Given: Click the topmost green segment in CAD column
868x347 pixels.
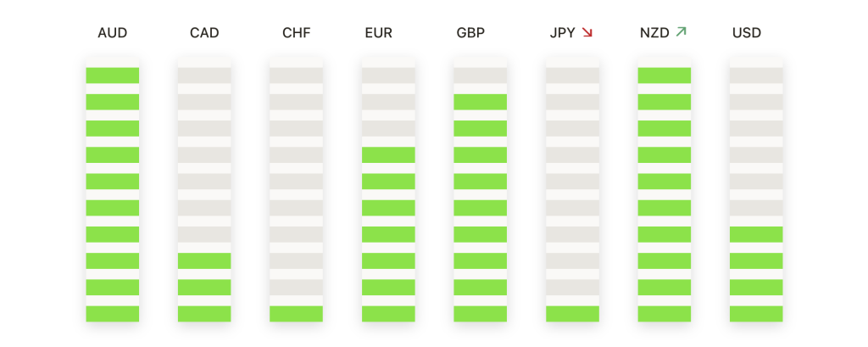Looking at the screenshot, I should [204, 260].
